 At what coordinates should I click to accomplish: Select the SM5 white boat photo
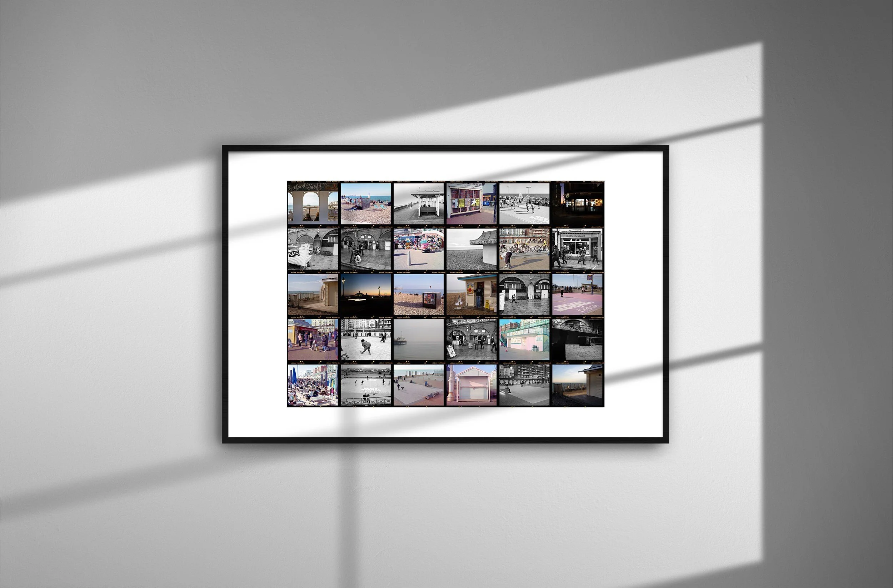[313, 249]
